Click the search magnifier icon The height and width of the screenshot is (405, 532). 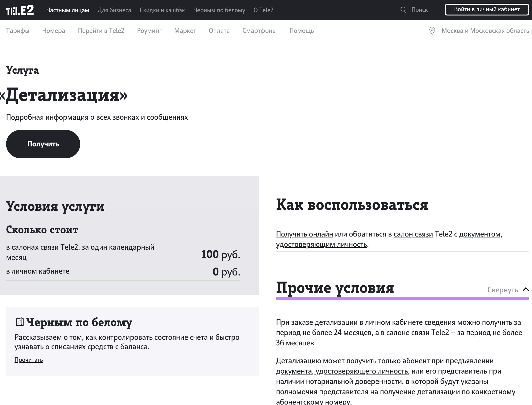point(403,10)
